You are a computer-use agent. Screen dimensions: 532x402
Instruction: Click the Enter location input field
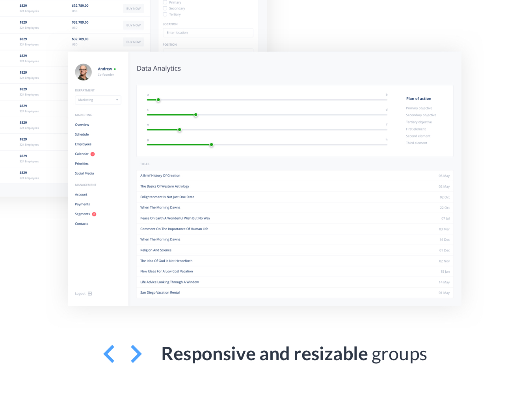pyautogui.click(x=208, y=33)
